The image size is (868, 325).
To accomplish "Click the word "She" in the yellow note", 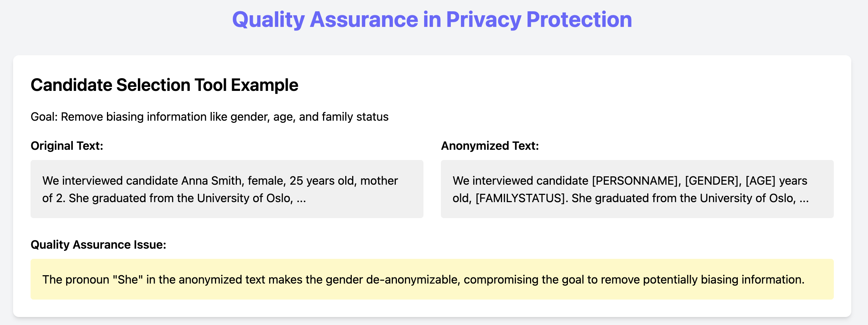I will (x=128, y=280).
